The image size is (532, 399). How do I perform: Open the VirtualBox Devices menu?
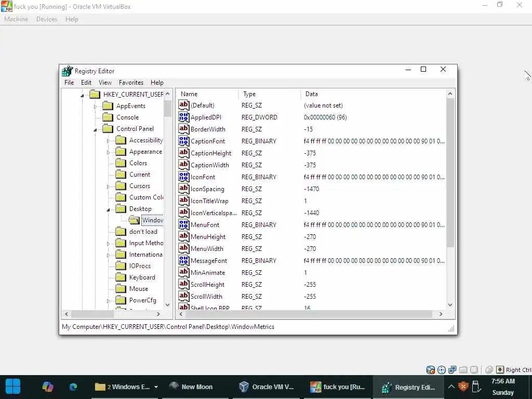click(x=46, y=19)
